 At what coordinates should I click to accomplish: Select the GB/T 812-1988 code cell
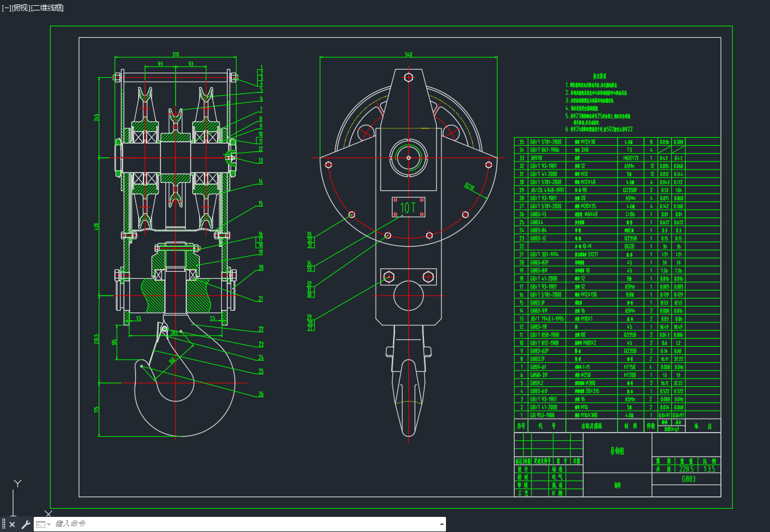pos(544,343)
